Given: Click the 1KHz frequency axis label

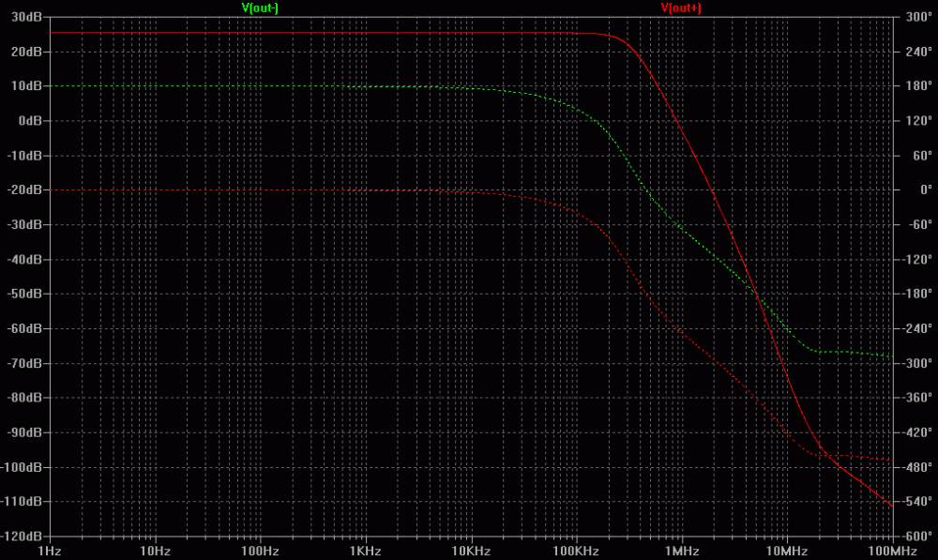Looking at the screenshot, I should click(366, 551).
